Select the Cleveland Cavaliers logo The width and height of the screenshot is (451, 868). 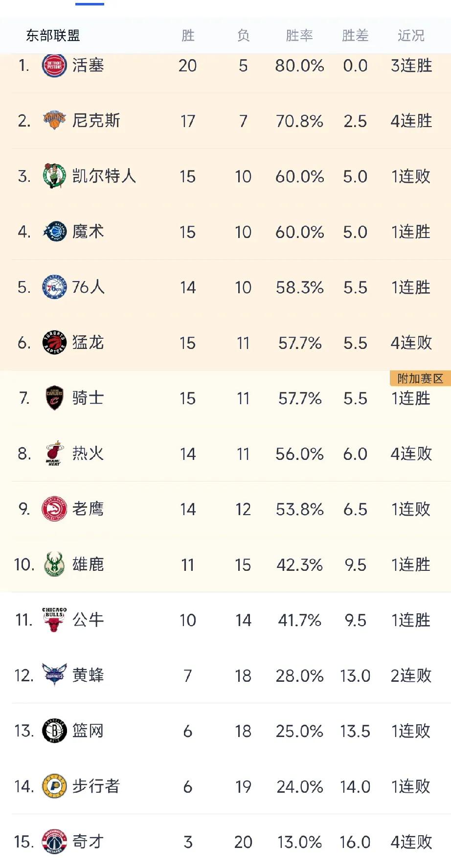[x=54, y=398]
